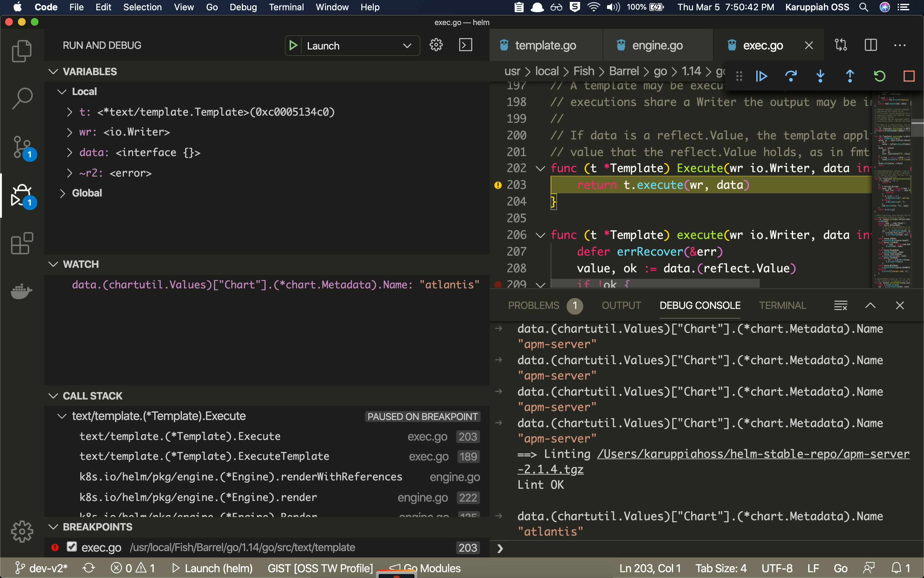Image resolution: width=924 pixels, height=578 pixels.
Task: Click the dev-v2* branch in status bar
Action: 41,568
